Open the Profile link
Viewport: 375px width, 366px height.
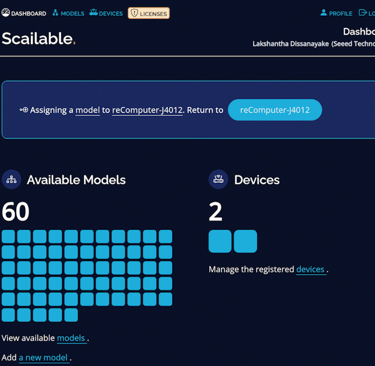tap(336, 13)
